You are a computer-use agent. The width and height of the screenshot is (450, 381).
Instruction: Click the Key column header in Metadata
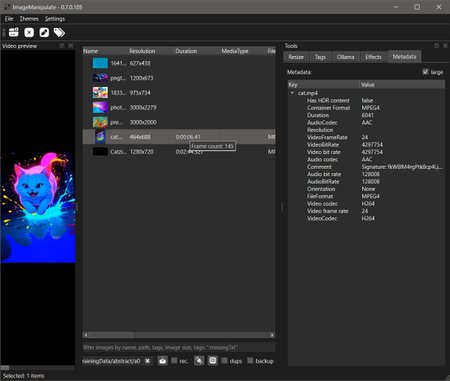323,85
